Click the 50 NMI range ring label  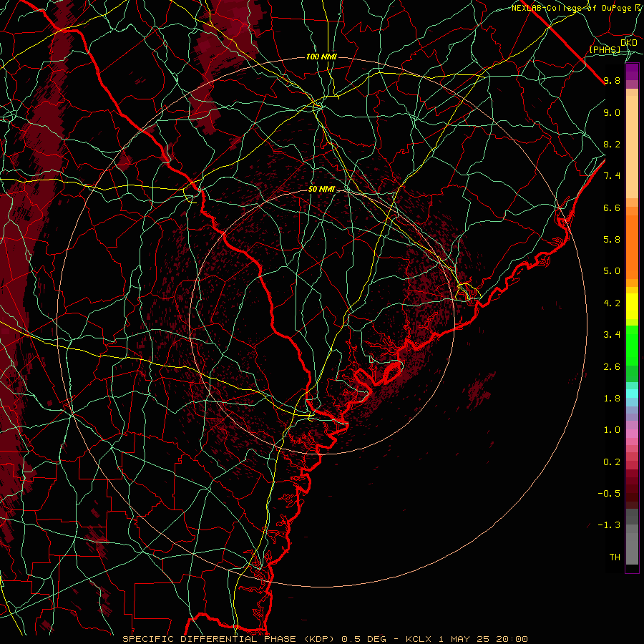[321, 190]
